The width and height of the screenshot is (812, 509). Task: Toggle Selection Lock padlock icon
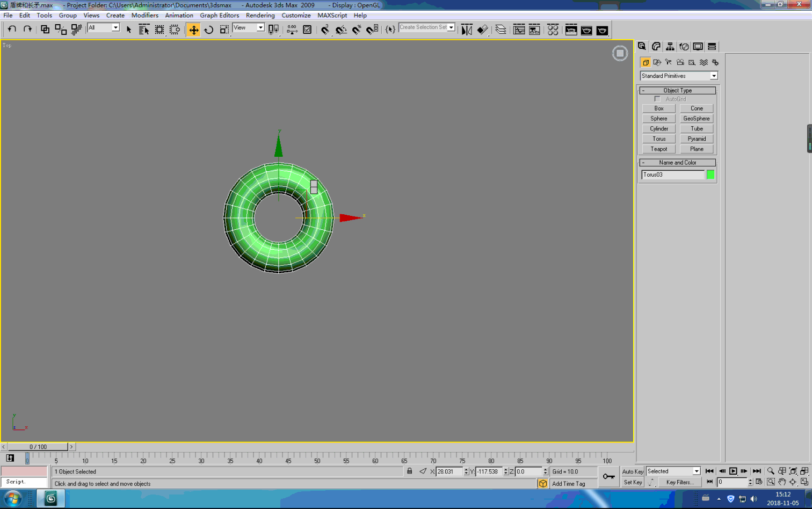tap(410, 471)
